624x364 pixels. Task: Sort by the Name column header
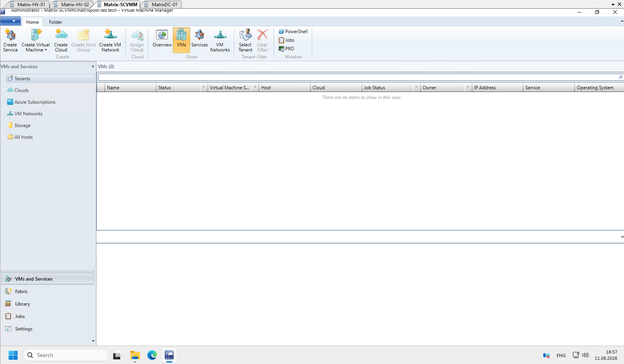(130, 88)
